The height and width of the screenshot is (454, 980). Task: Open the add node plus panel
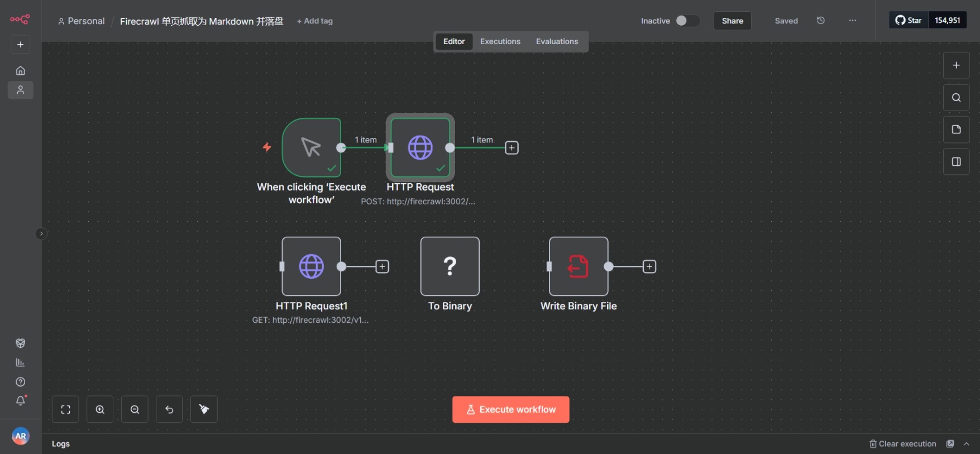[956, 65]
